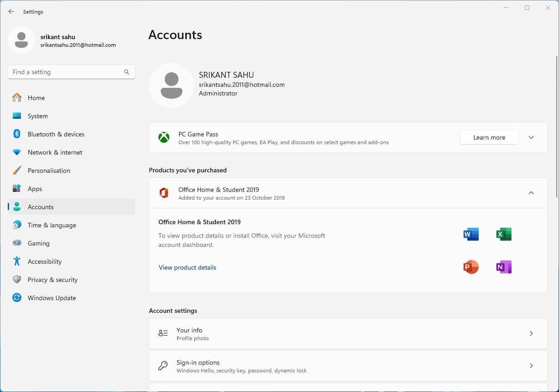Click the Excel app icon
The height and width of the screenshot is (392, 559).
[x=504, y=234]
